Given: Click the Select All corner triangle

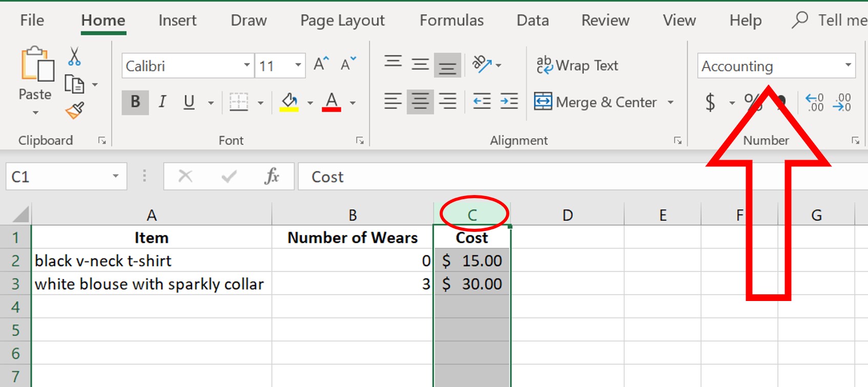Looking at the screenshot, I should coord(20,214).
